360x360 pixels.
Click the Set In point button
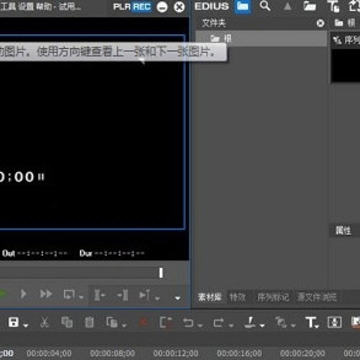(x=100, y=295)
